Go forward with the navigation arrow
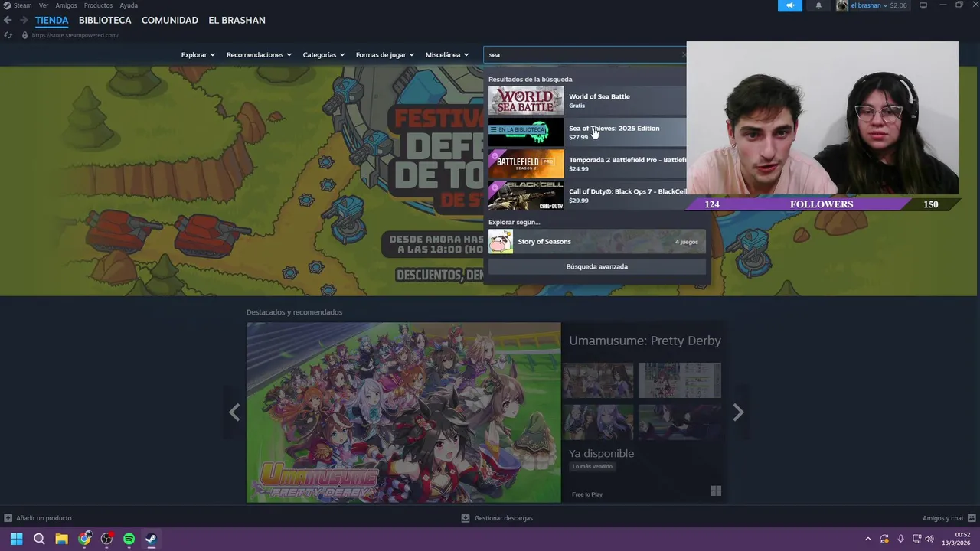This screenshot has width=980, height=551. pos(24,20)
